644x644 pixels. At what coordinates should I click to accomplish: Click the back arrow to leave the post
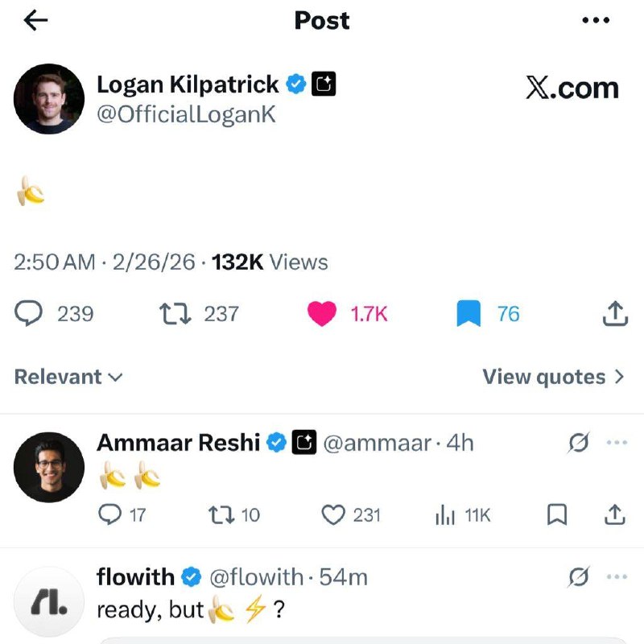[x=35, y=21]
